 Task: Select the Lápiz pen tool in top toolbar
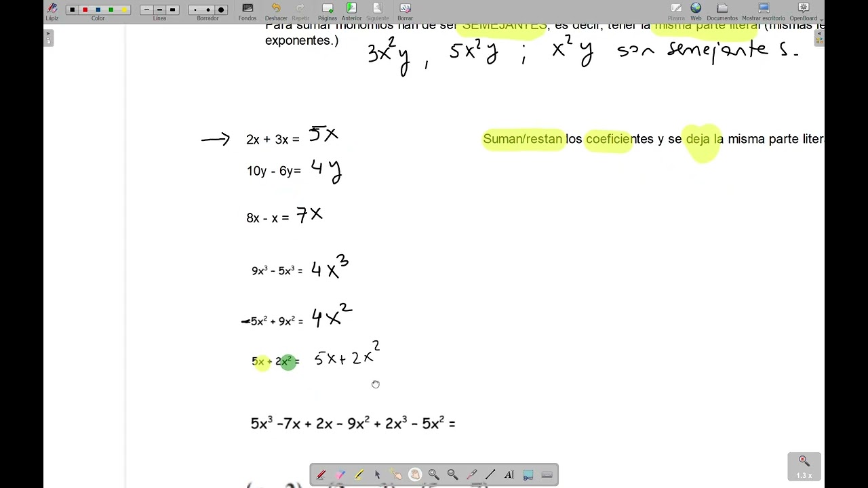(52, 10)
